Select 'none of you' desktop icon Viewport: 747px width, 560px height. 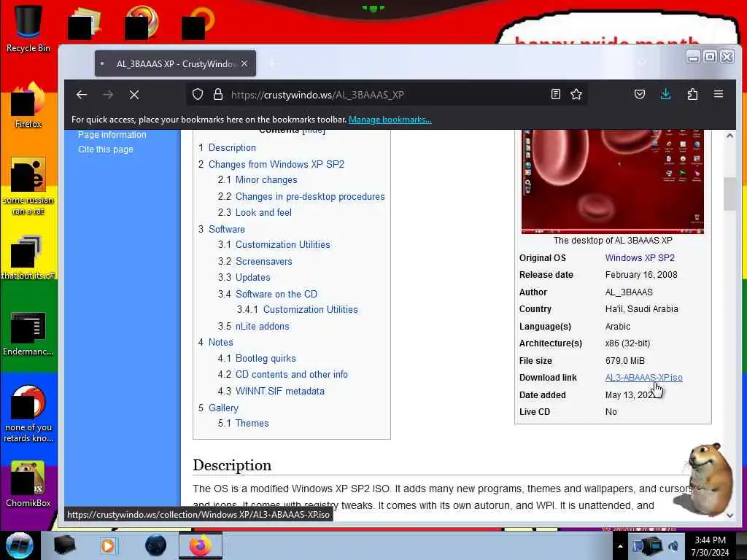click(28, 414)
